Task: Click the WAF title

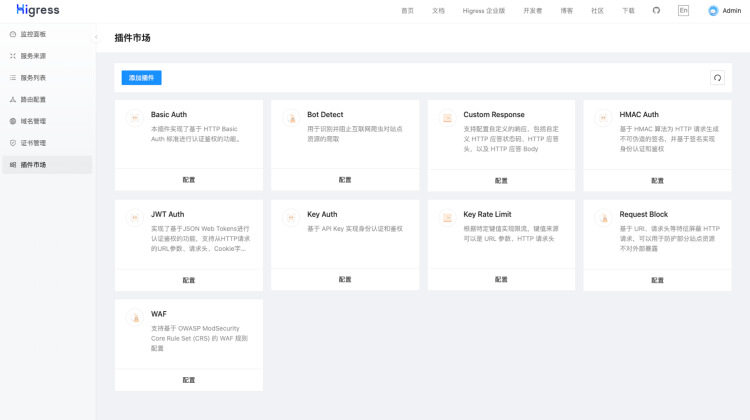Action: click(159, 314)
